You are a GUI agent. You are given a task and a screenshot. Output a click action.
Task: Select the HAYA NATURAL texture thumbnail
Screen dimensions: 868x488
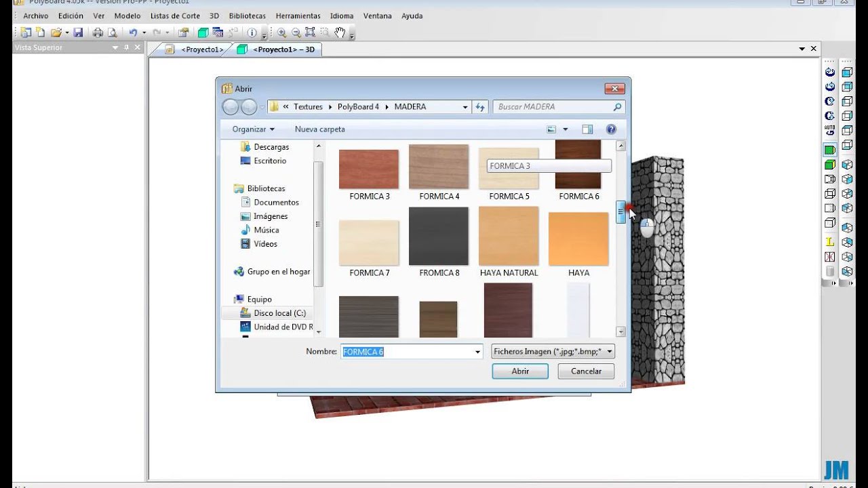[509, 236]
